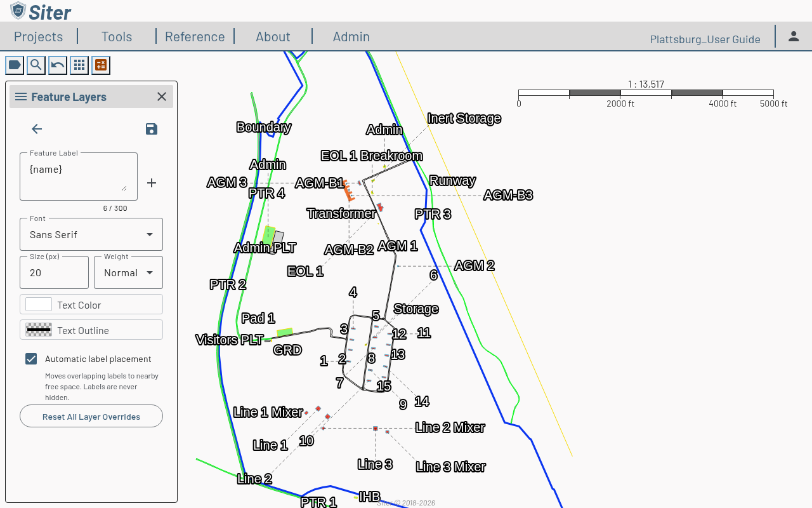This screenshot has height=508, width=812.
Task: Add a label field with the plus icon
Action: (152, 183)
